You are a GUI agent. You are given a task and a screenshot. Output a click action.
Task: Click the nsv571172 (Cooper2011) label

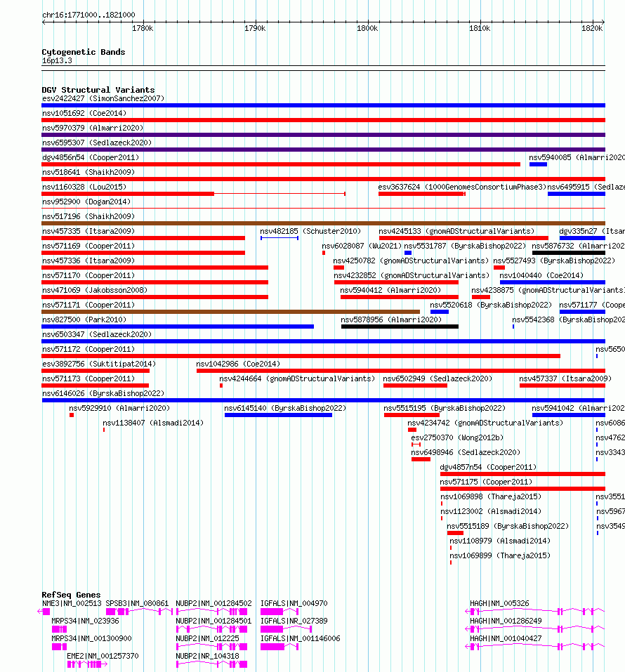88,349
